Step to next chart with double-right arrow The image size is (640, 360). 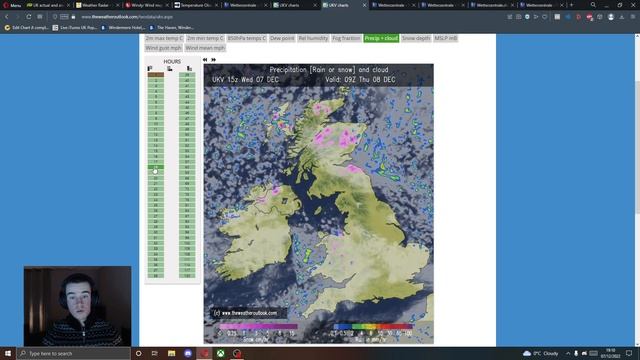point(213,60)
